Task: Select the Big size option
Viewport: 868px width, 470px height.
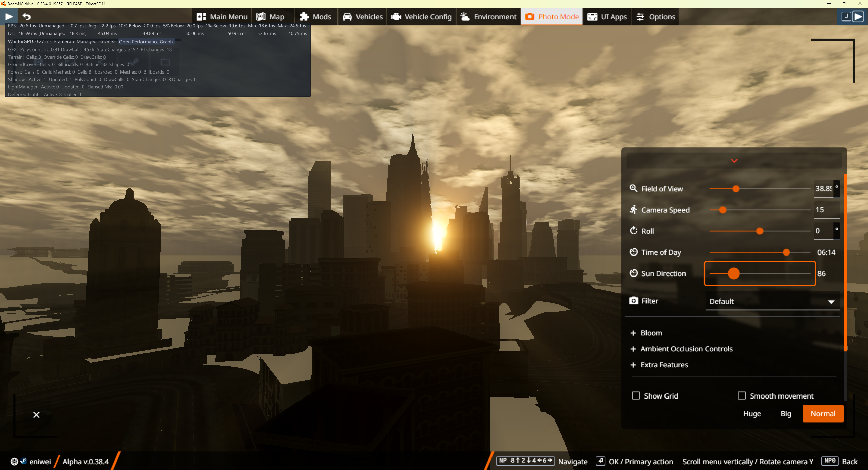Action: coord(786,414)
